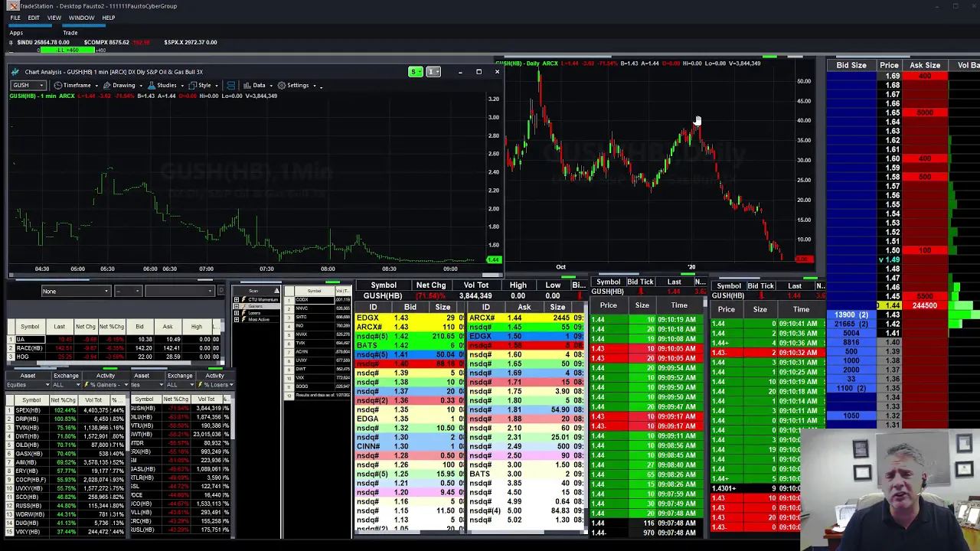This screenshot has width=980, height=551.
Task: Open the GUSH symbol dropdown in chart toolbar
Action: (x=28, y=85)
